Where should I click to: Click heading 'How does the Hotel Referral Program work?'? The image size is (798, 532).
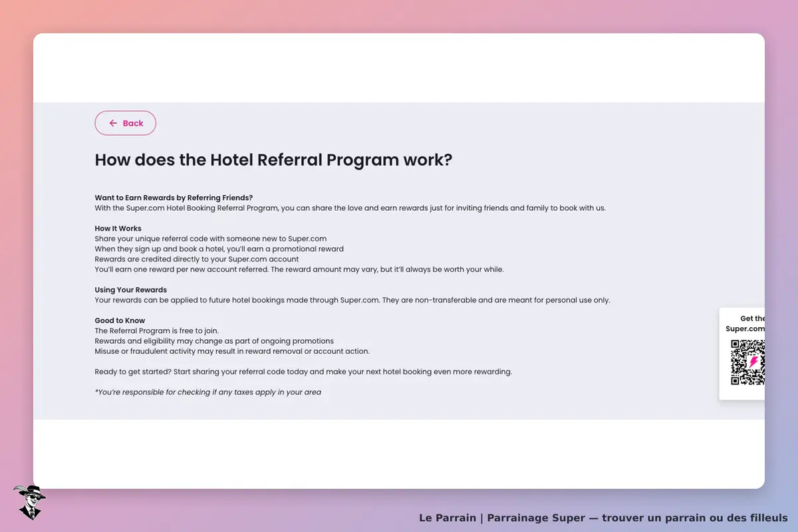click(x=273, y=160)
